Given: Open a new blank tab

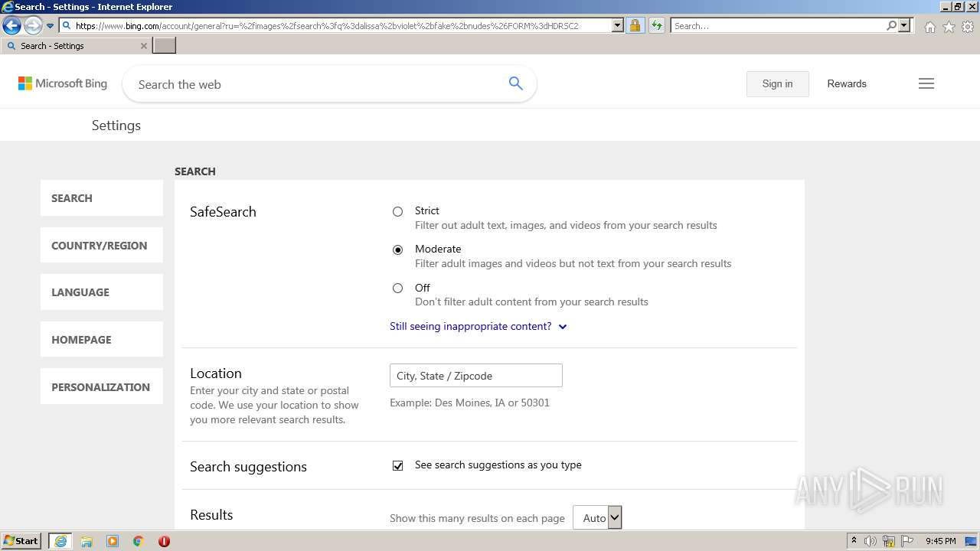Looking at the screenshot, I should [165, 46].
